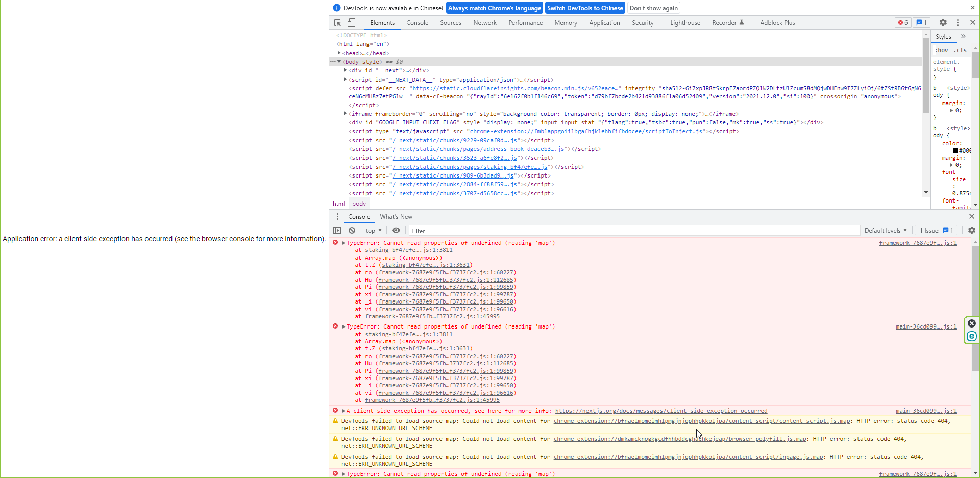Switch to the Console panel tab in top bar
Screen dimensions: 980x478
click(417, 23)
